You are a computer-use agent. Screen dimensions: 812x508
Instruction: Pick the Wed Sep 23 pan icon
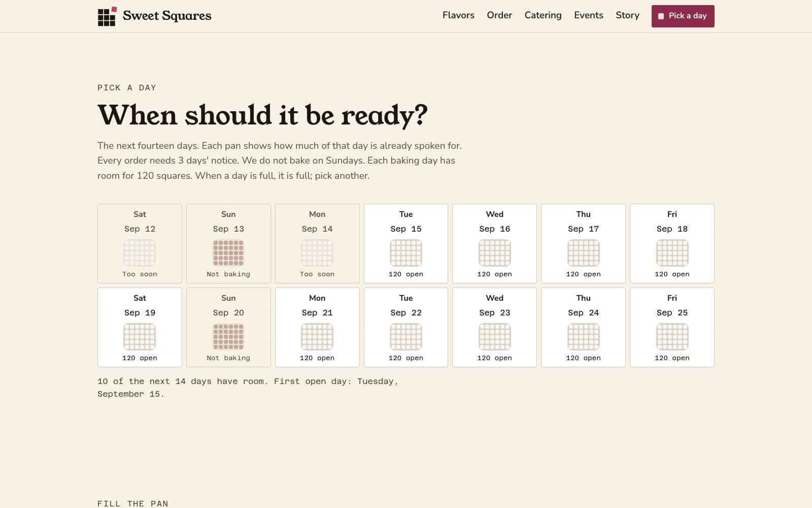click(495, 337)
